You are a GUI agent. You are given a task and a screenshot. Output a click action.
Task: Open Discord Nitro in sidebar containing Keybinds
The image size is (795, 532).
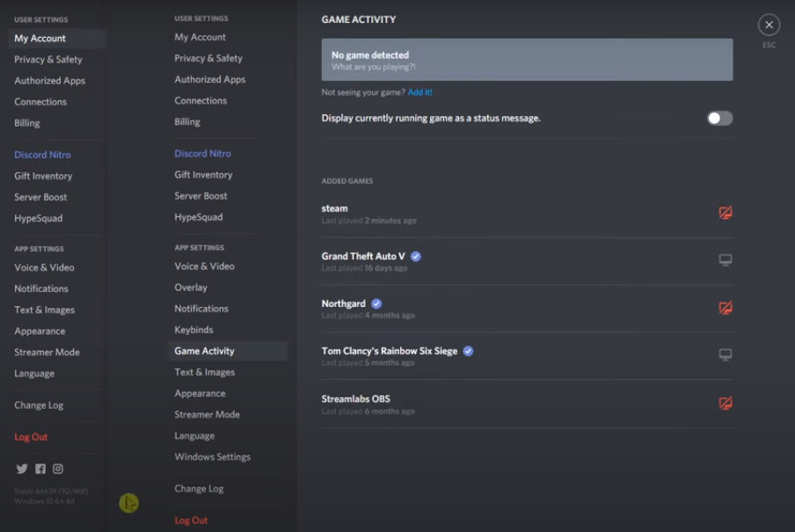203,154
